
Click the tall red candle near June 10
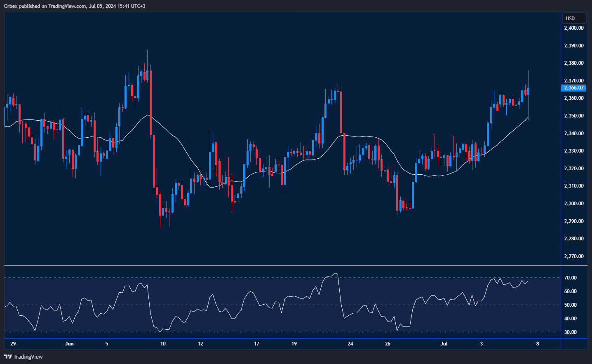(150, 103)
